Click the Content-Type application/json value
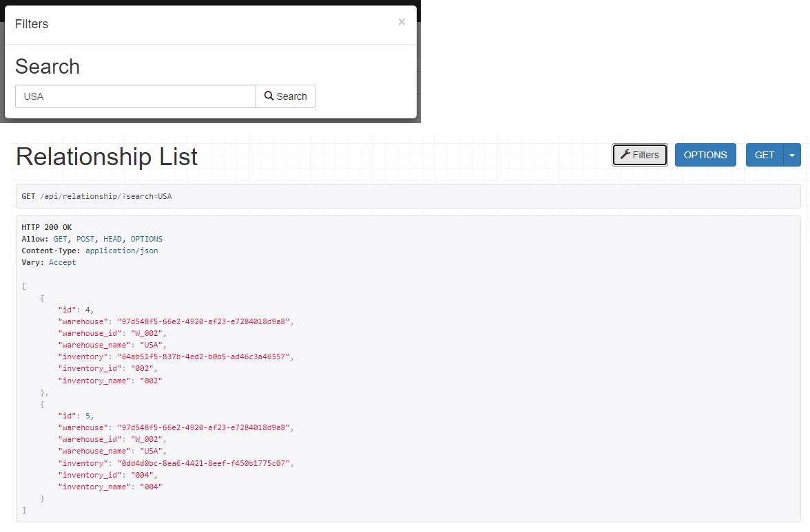810x532 pixels. click(x=121, y=251)
